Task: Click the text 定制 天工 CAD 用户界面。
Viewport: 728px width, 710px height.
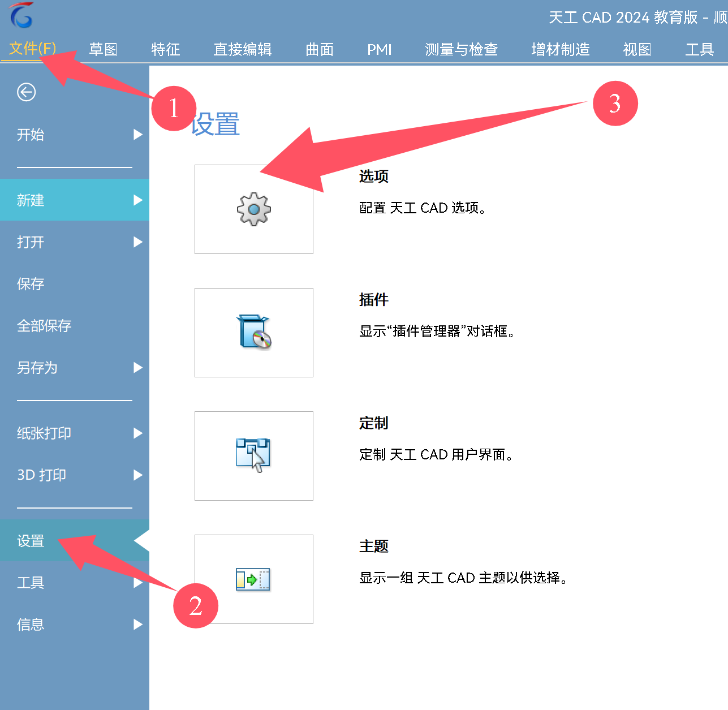Action: coord(437,455)
